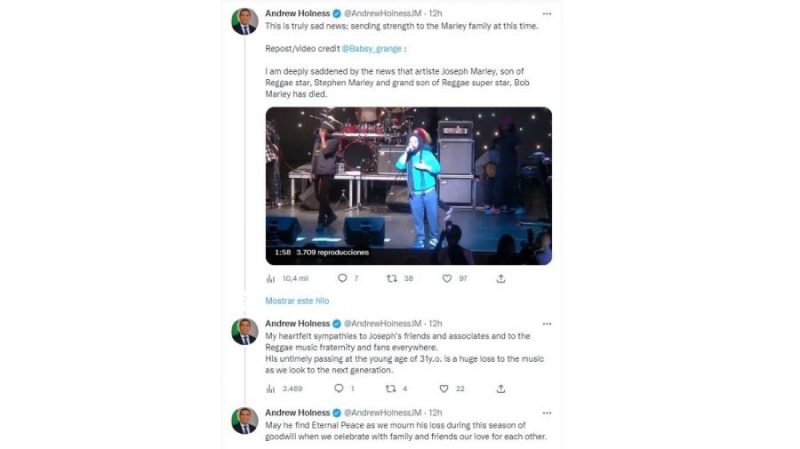Reply to the heartfelt sympathies tweet
The width and height of the screenshot is (800, 449).
338,388
